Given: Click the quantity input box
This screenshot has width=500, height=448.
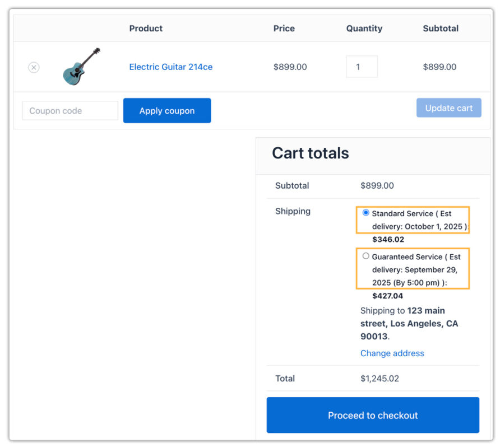Looking at the screenshot, I should (x=362, y=66).
